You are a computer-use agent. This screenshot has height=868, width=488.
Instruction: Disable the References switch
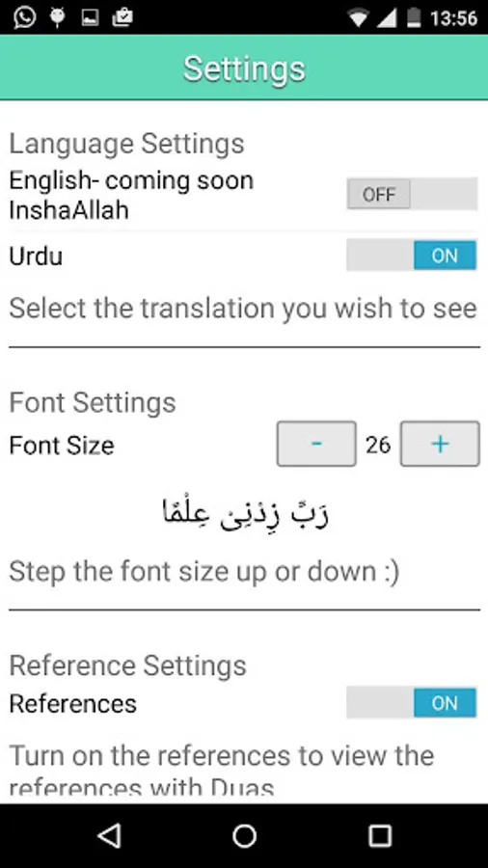point(412,702)
